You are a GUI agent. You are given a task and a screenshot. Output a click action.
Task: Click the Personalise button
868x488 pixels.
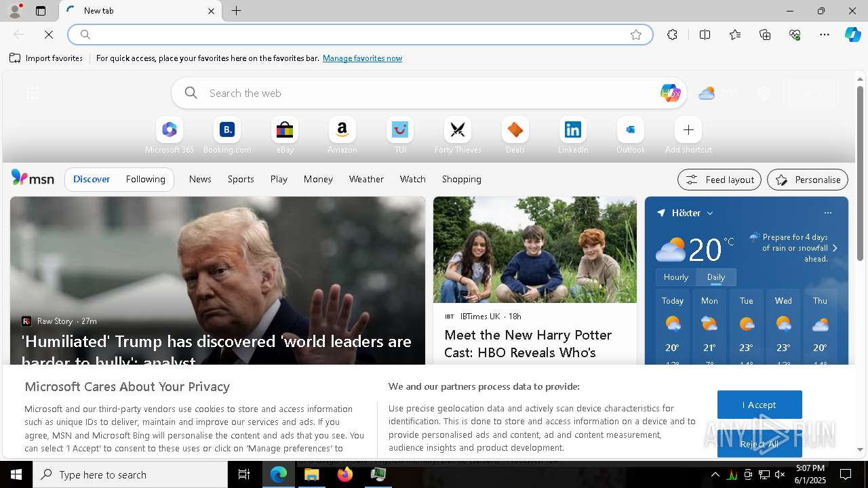tap(808, 180)
